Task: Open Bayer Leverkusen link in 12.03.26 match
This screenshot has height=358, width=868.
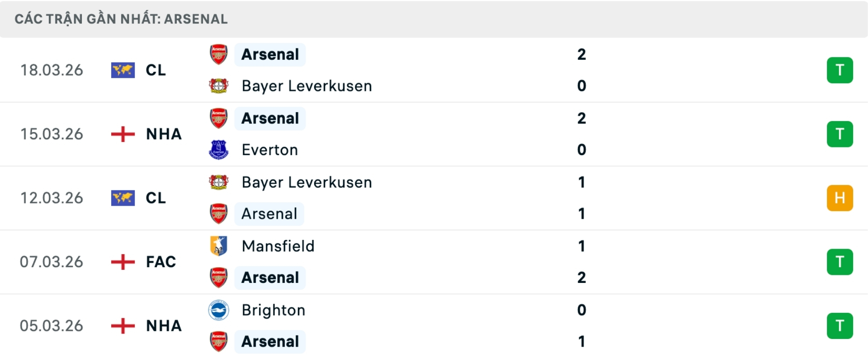Action: pos(307,182)
